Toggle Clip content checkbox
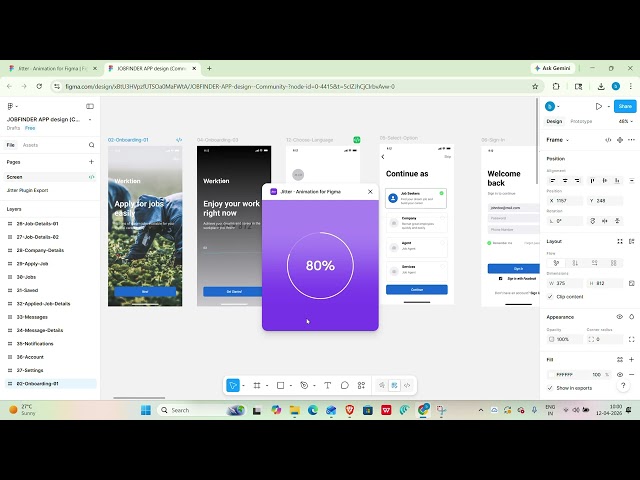The width and height of the screenshot is (640, 480). point(550,297)
